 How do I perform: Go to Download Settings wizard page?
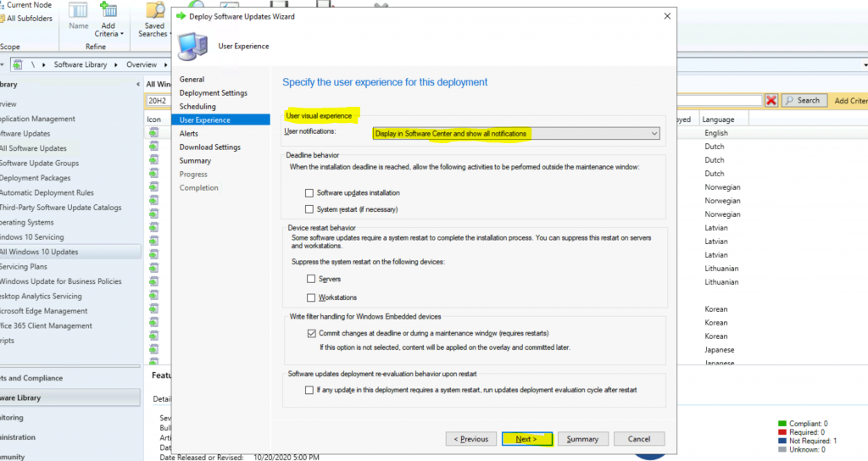point(210,147)
